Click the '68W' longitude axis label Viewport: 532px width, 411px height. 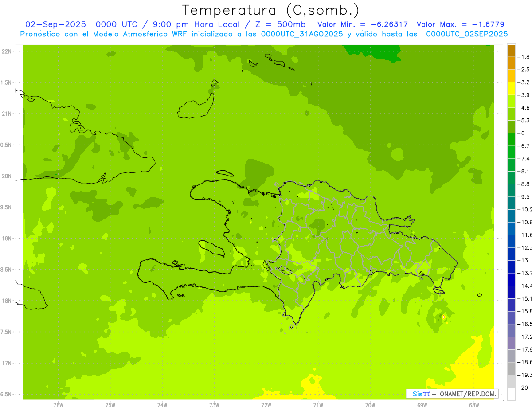474,405
